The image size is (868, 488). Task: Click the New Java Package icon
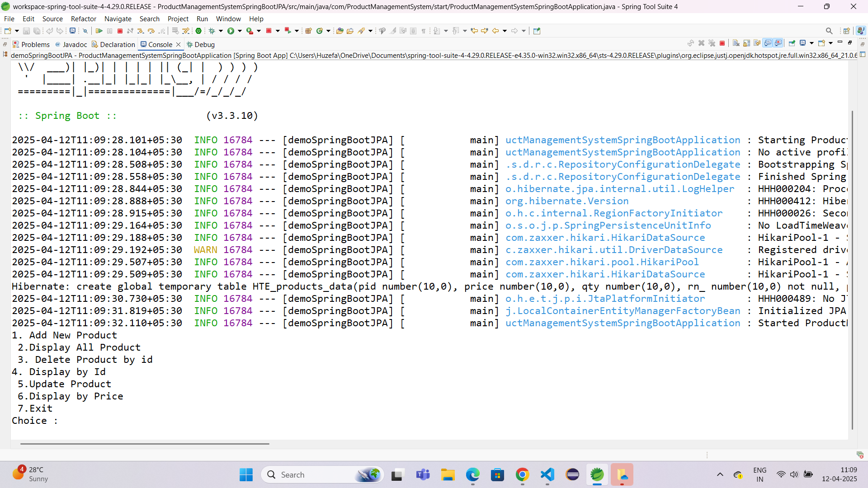click(308, 31)
